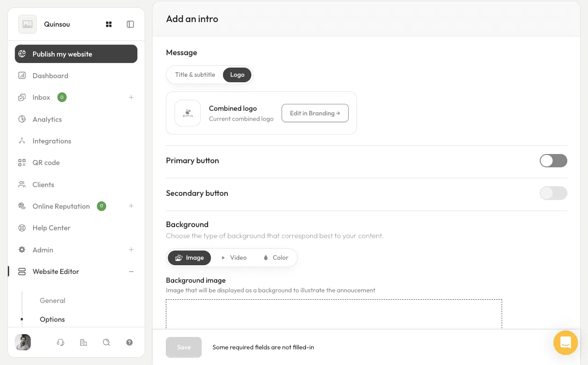
Task: Click the Online Reputation icon
Action: click(22, 206)
